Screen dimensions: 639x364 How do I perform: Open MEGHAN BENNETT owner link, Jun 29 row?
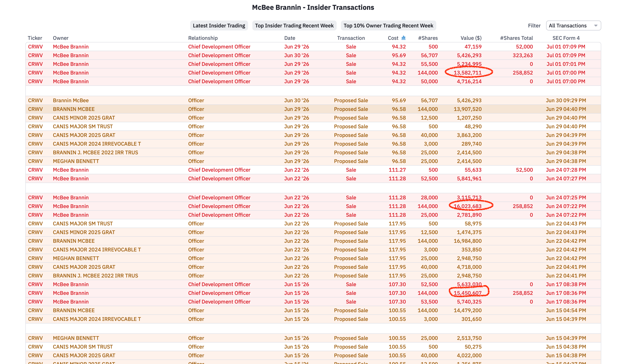[76, 161]
